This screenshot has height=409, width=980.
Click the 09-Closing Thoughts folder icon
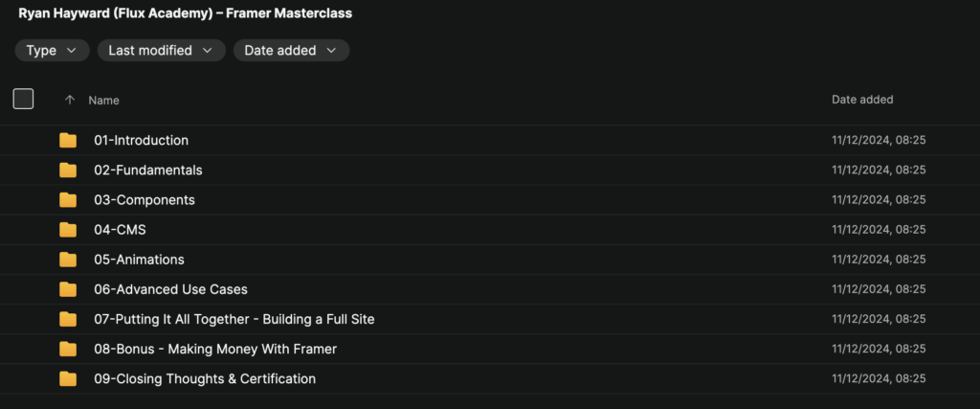tap(68, 378)
